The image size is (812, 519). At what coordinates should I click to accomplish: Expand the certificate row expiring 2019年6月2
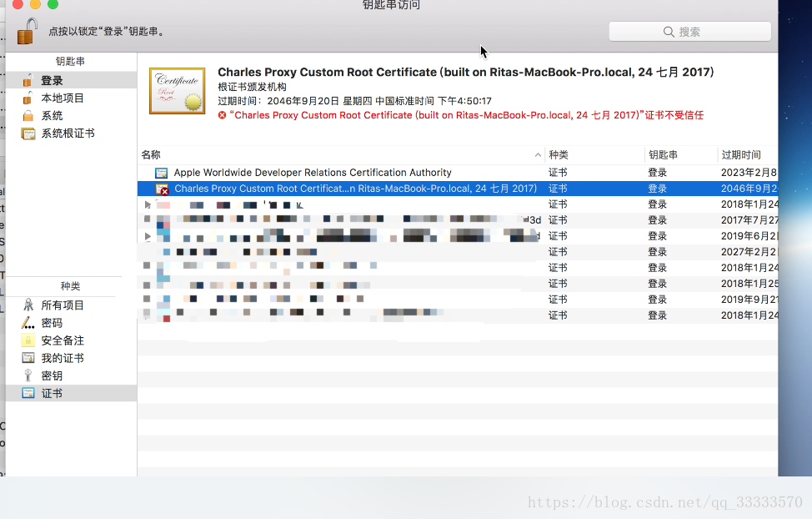tap(148, 236)
